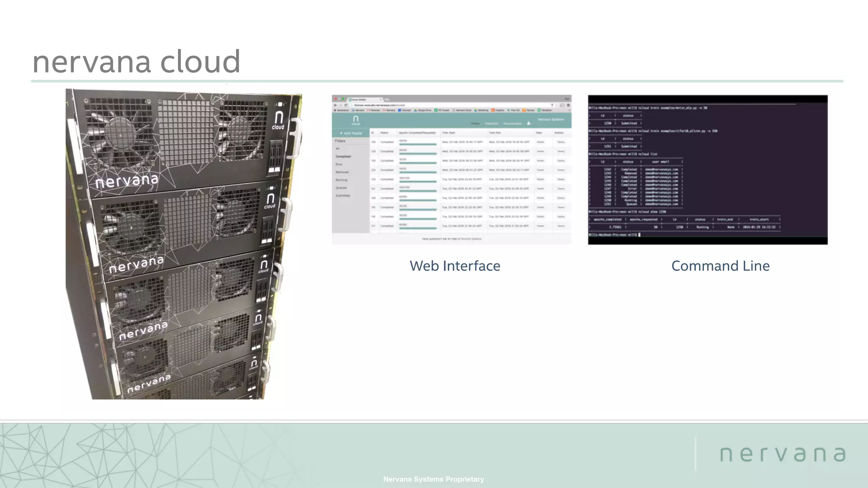Image resolution: width=868 pixels, height=488 pixels.
Task: Choose the Completed filter in sidebar
Action: (343, 156)
